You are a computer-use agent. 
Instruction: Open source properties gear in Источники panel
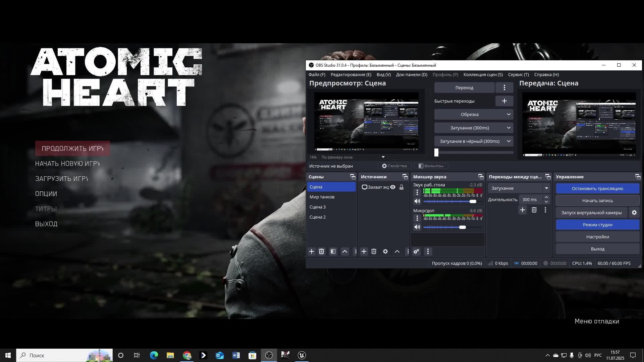tap(385, 251)
